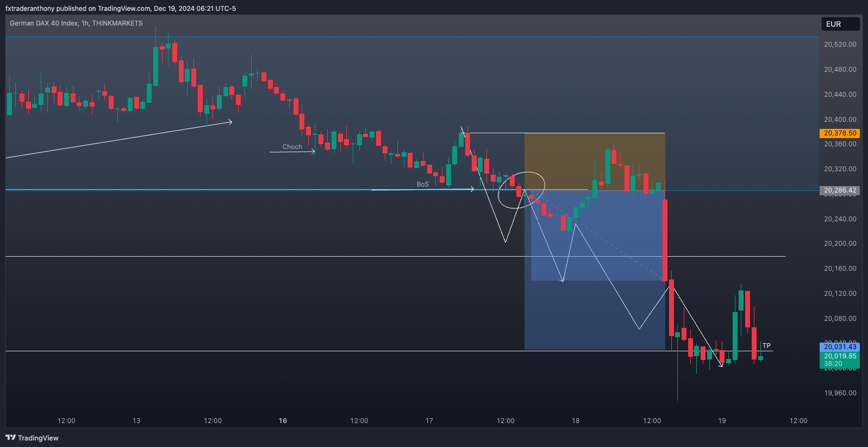This screenshot has width=868, height=447.
Task: Select the orange 20,378.50 price tag
Action: 840,133
